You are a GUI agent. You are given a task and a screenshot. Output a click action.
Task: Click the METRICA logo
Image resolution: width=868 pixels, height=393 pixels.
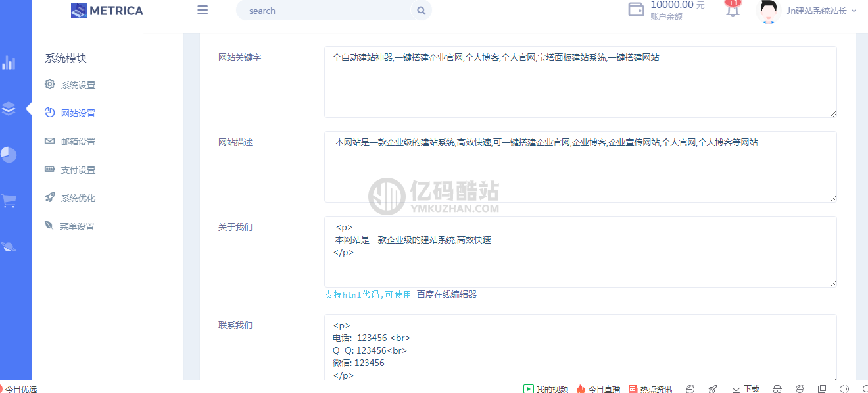tap(107, 11)
